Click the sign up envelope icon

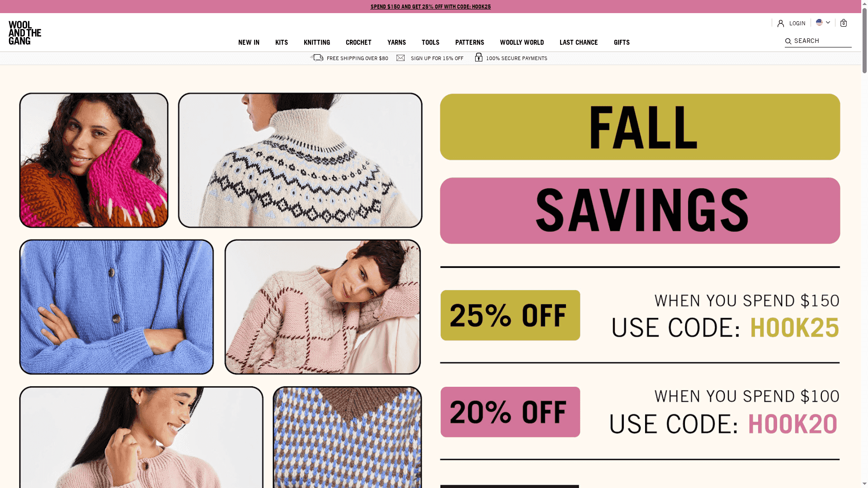point(401,58)
